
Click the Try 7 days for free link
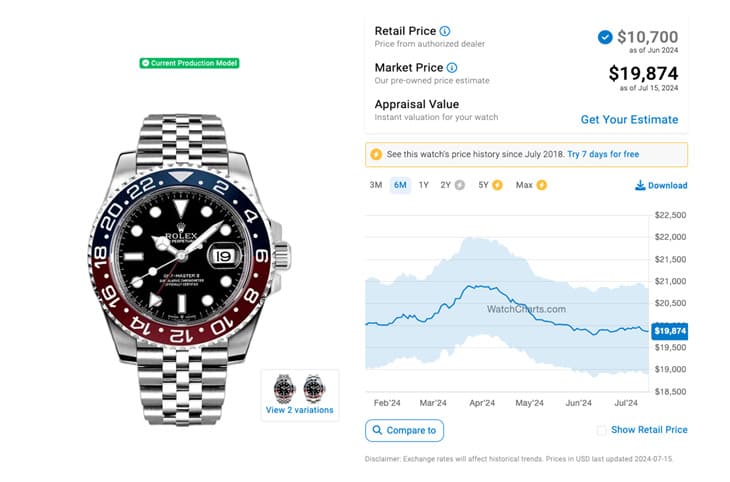click(x=603, y=155)
